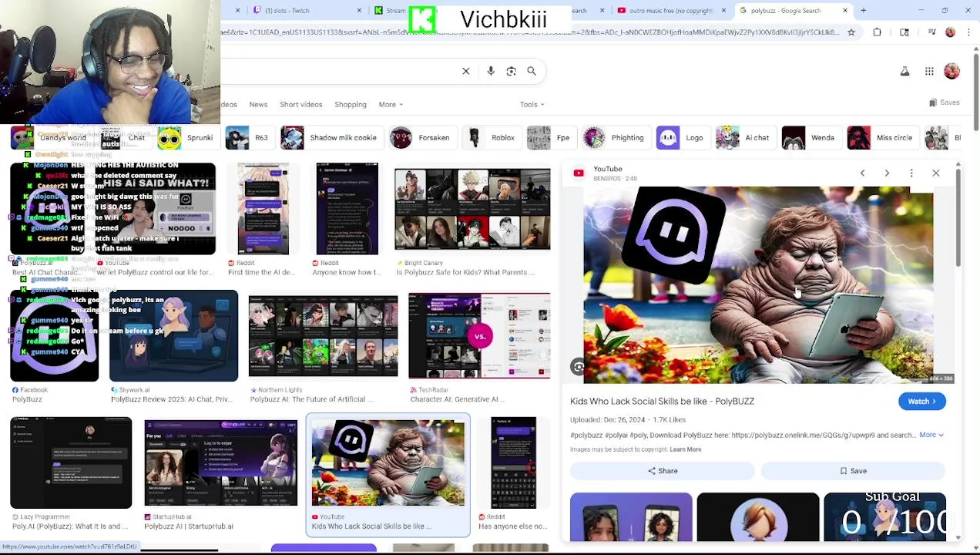980x555 pixels.
Task: Click the Save button in preview
Action: click(853, 471)
